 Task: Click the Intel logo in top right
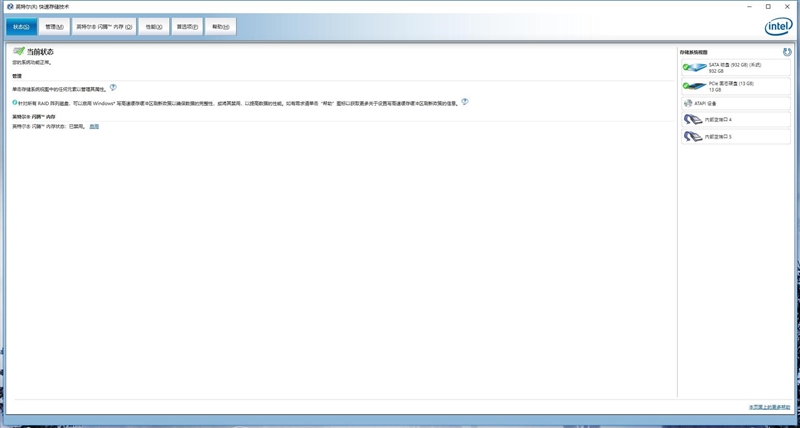pyautogui.click(x=778, y=27)
